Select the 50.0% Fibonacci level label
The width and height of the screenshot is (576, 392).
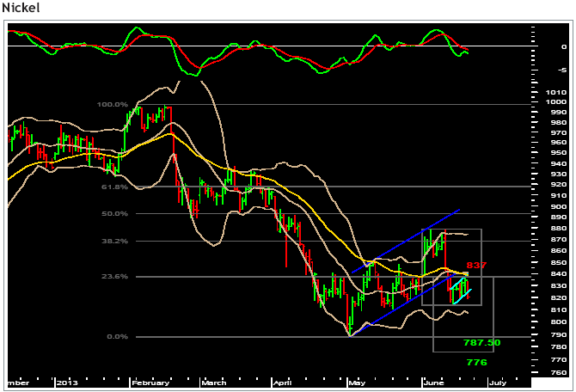[x=114, y=213]
